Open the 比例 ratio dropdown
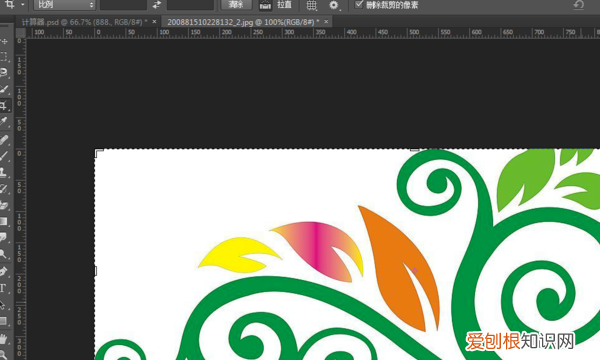600x360 pixels. [65, 5]
